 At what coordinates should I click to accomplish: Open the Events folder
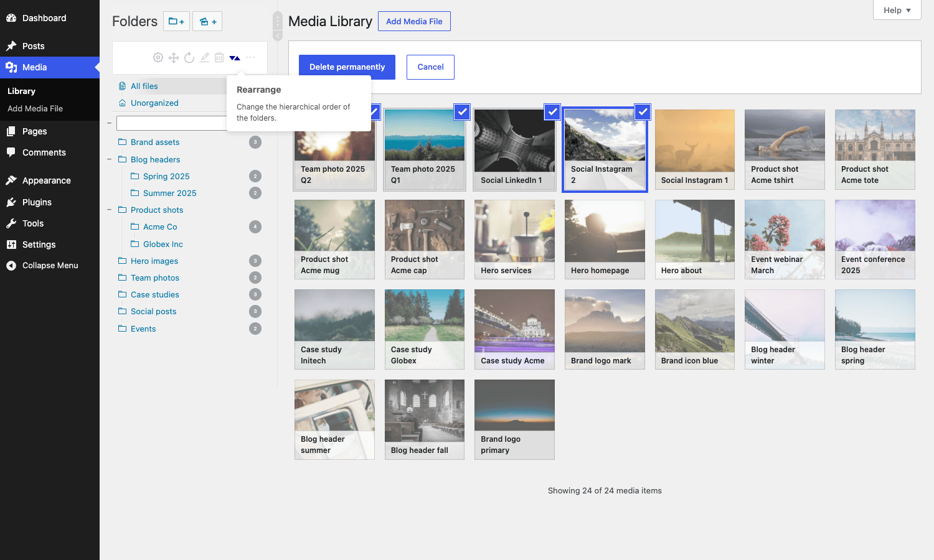[x=143, y=329]
